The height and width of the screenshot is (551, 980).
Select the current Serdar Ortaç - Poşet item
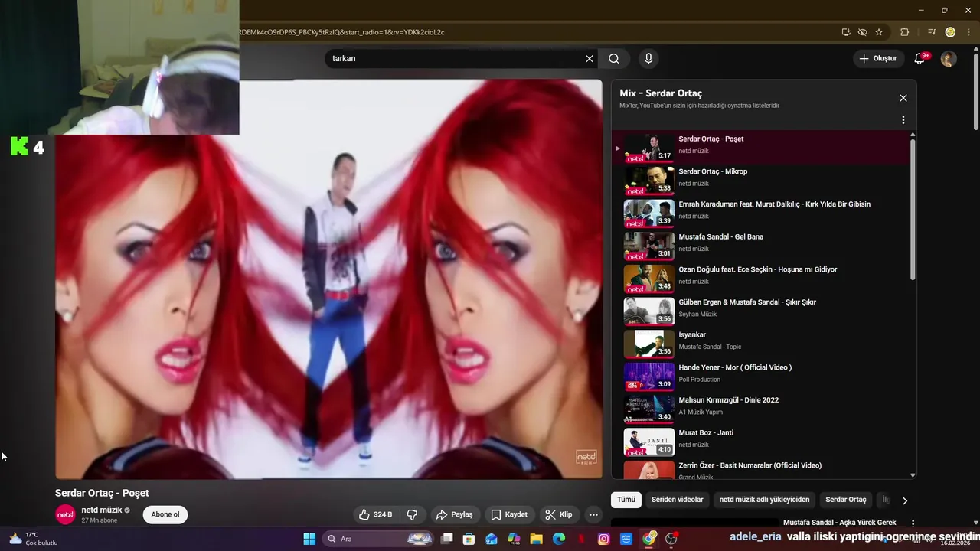point(762,146)
